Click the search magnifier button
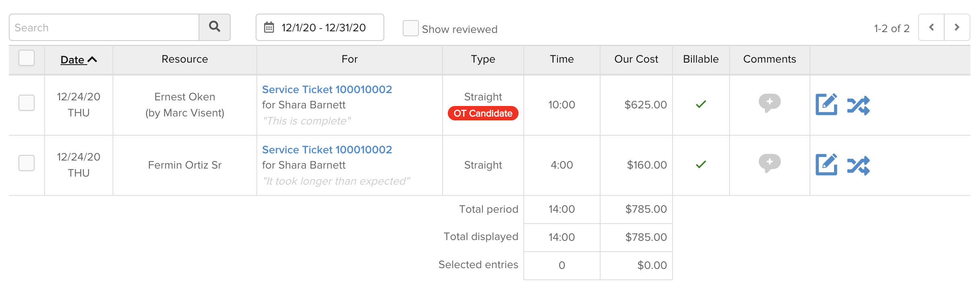This screenshot has width=980, height=289. (215, 27)
